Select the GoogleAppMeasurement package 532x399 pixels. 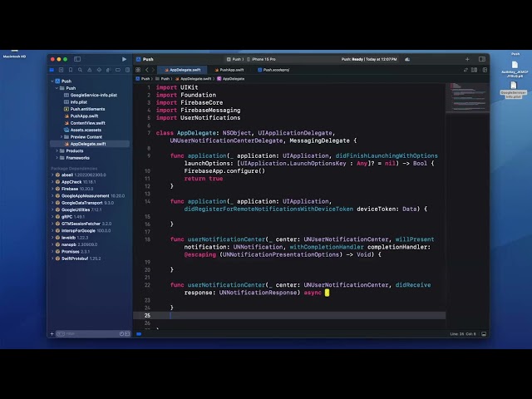click(90, 196)
